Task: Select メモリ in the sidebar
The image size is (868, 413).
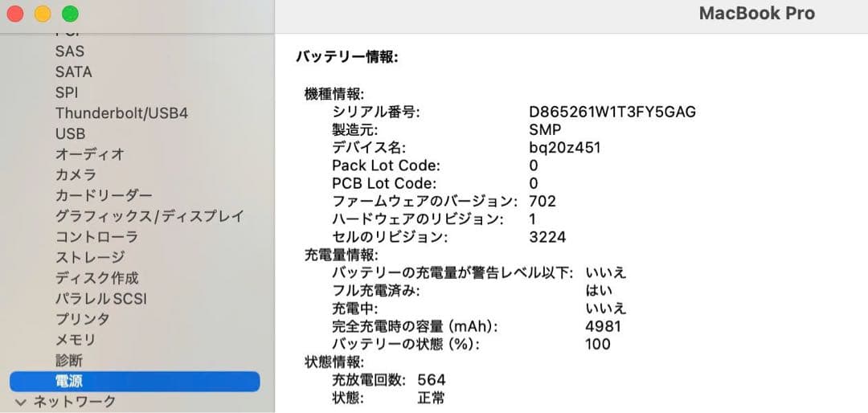Action: (x=76, y=340)
